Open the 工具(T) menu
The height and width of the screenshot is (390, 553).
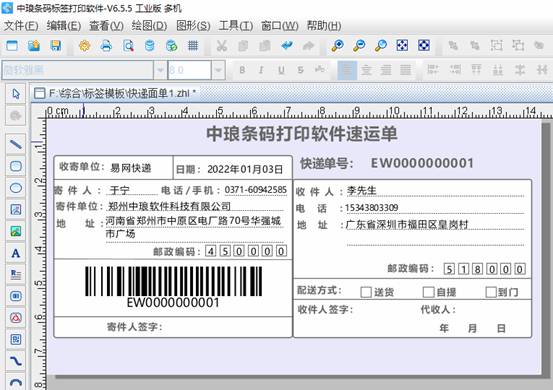click(236, 26)
